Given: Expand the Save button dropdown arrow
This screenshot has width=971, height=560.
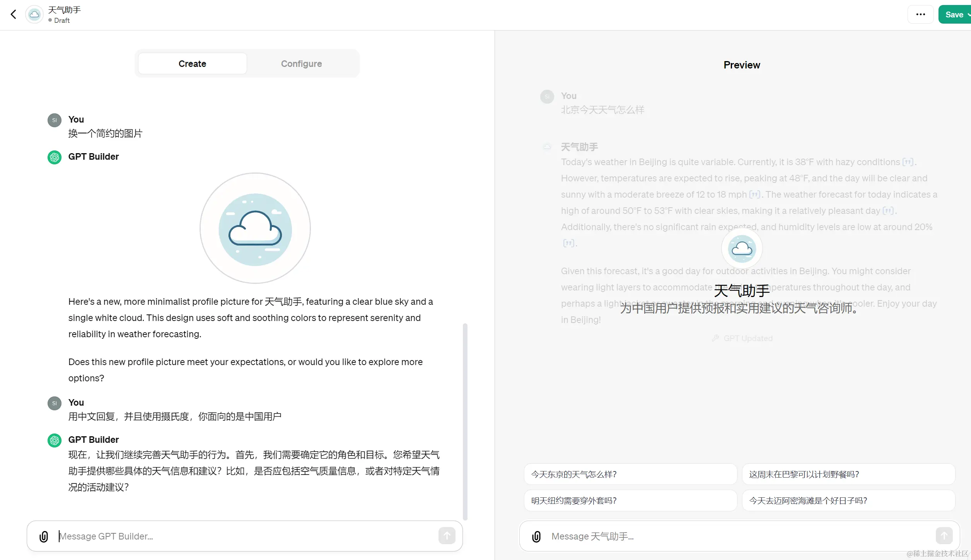Looking at the screenshot, I should click(x=968, y=15).
